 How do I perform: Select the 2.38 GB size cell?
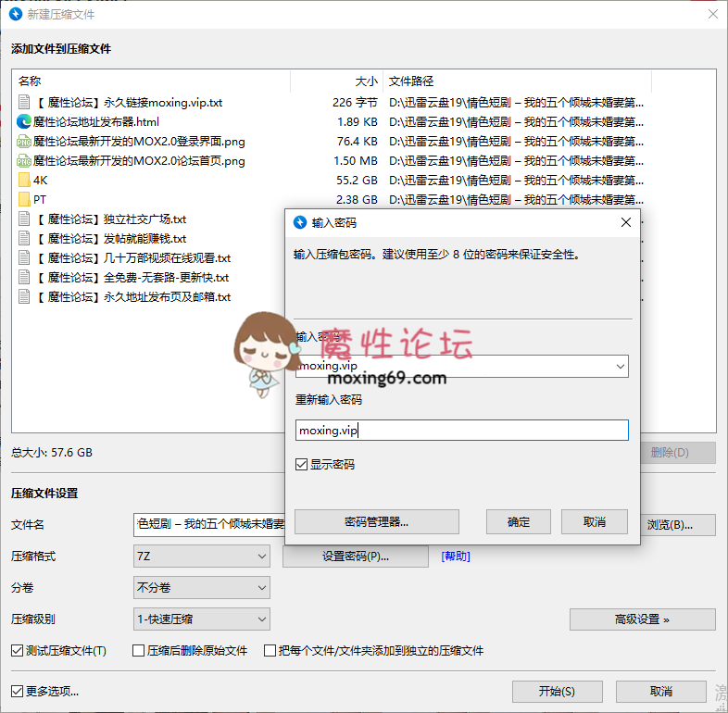point(357,200)
